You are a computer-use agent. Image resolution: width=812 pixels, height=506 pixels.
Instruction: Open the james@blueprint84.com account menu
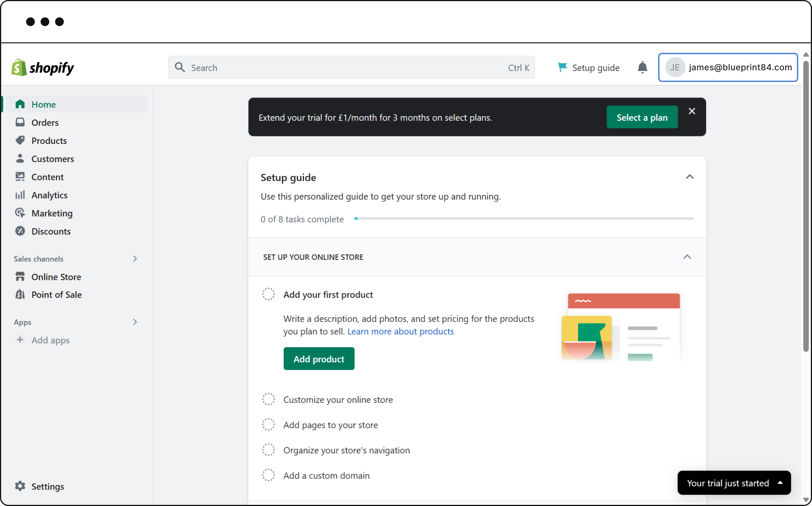728,67
